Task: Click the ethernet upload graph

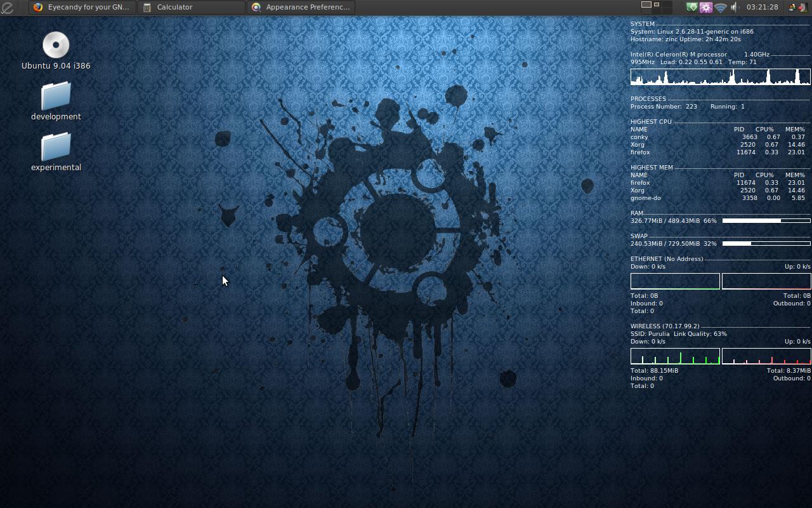Action: pyautogui.click(x=766, y=281)
